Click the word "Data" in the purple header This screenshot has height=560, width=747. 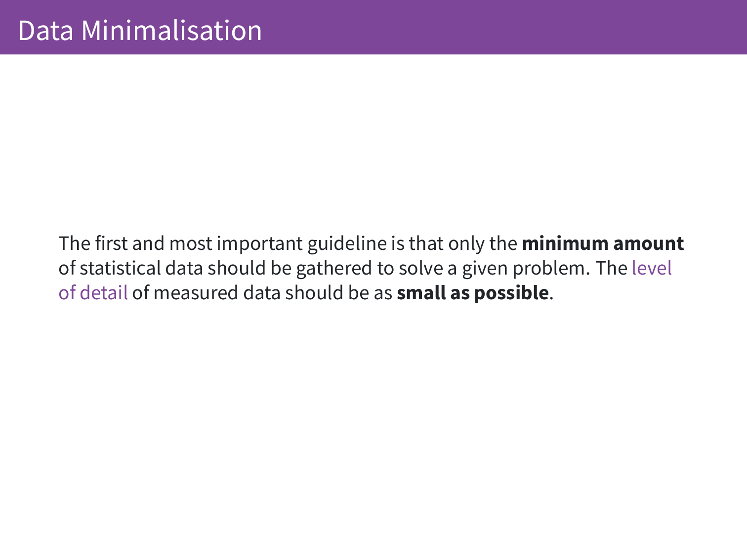coord(45,31)
